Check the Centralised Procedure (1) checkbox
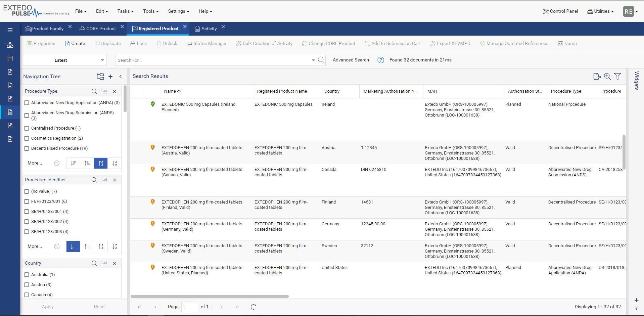Viewport: 644px width, 316px height. click(27, 128)
